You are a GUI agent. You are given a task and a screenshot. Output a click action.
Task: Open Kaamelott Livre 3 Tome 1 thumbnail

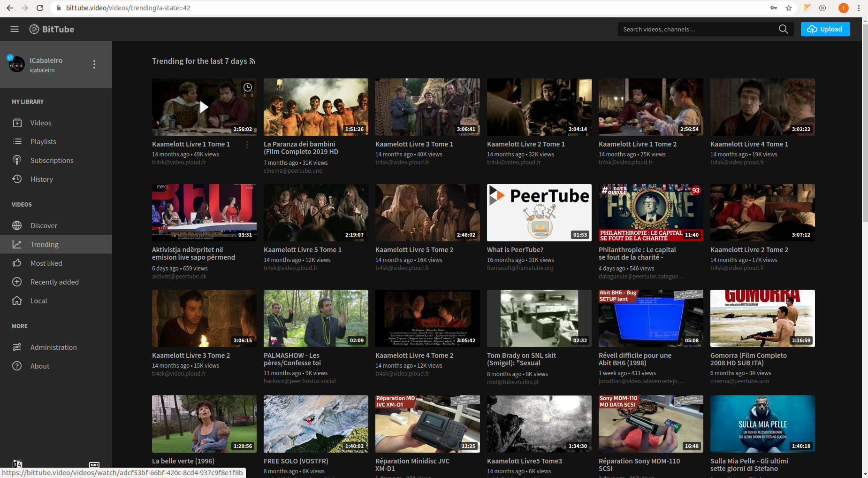pyautogui.click(x=427, y=107)
